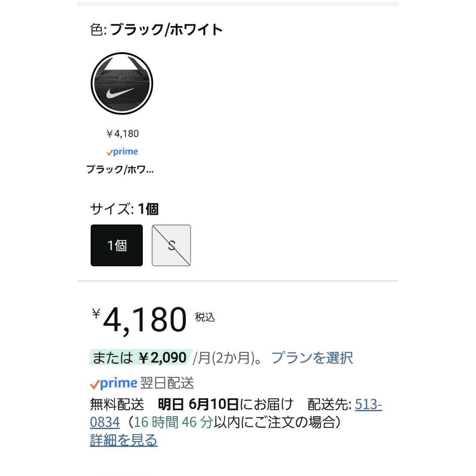Image resolution: width=476 pixels, height=476 pixels.
Task: Click the 税込 tax-included label
Action: [x=205, y=317]
